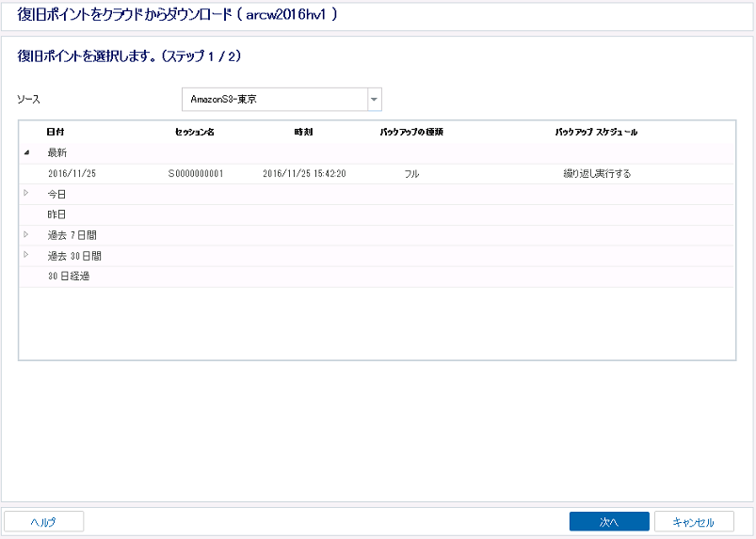
Task: Click the フル backup type cell
Action: coord(411,173)
